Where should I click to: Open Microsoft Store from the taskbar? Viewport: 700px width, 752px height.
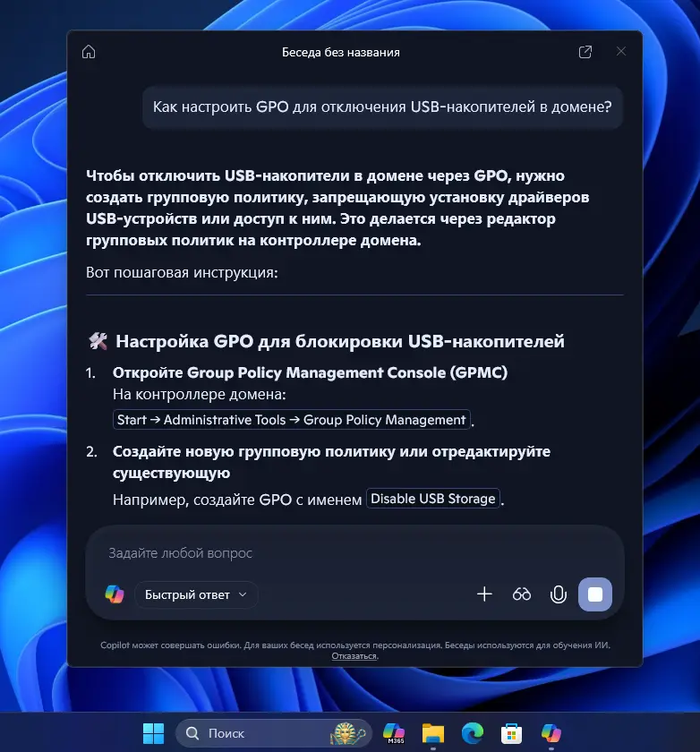(x=512, y=734)
